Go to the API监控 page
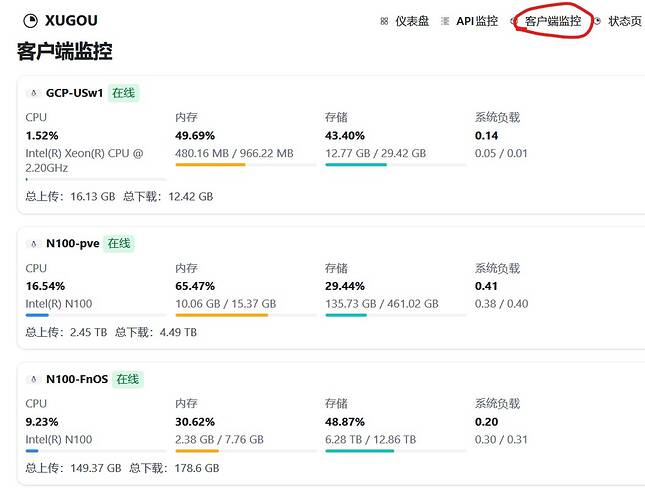Screen dimensions: 645x500 coord(477,21)
